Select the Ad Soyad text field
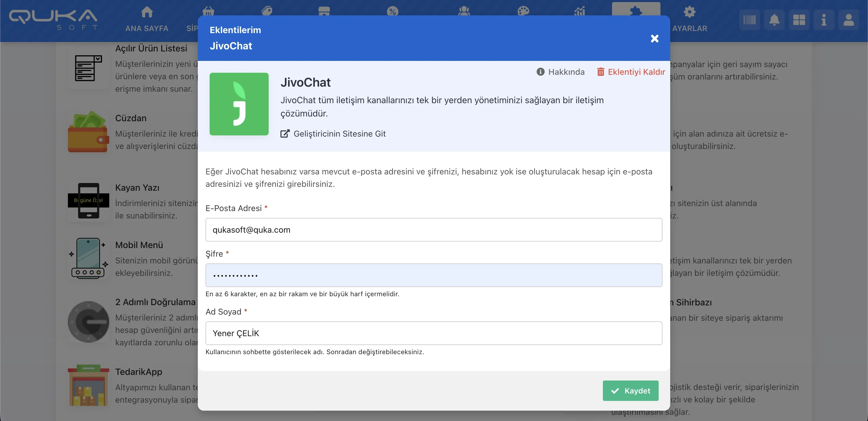This screenshot has height=421, width=868. point(434,333)
